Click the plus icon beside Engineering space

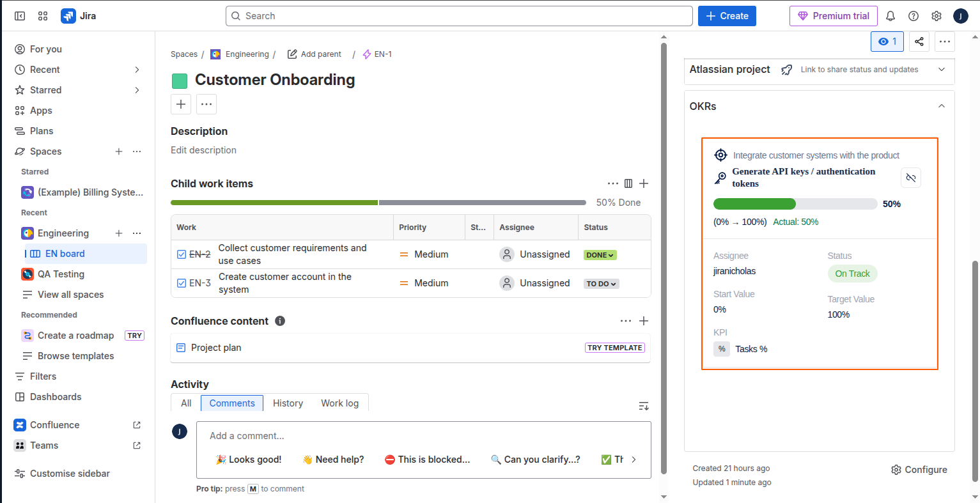coord(119,233)
